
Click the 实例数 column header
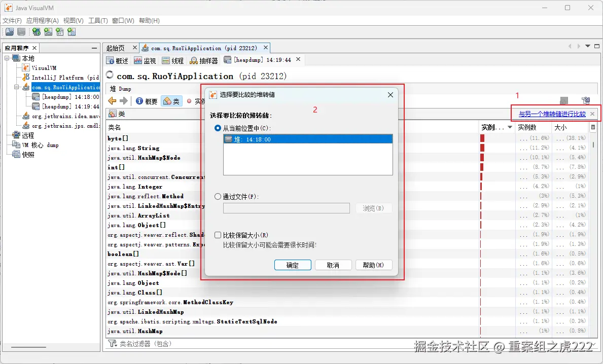tap(534, 127)
